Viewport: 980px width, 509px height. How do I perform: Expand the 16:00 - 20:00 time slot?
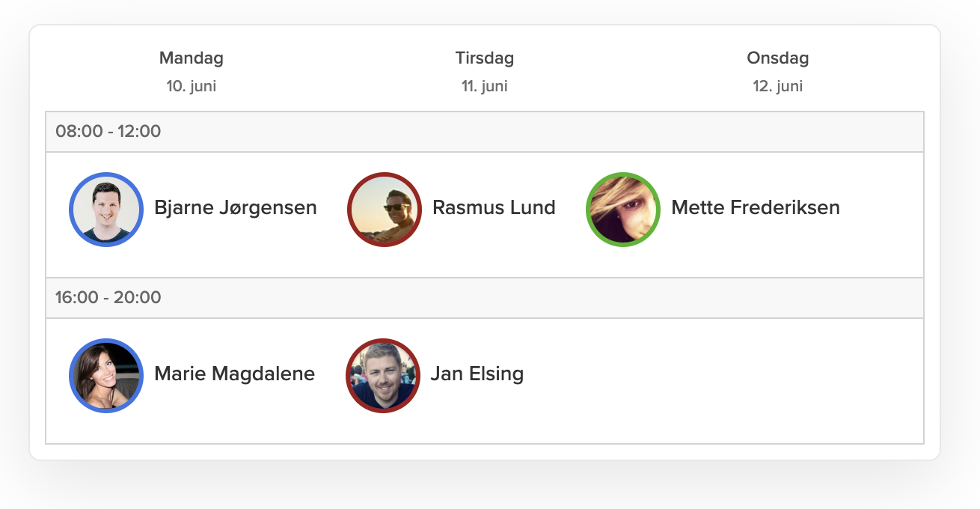point(109,297)
